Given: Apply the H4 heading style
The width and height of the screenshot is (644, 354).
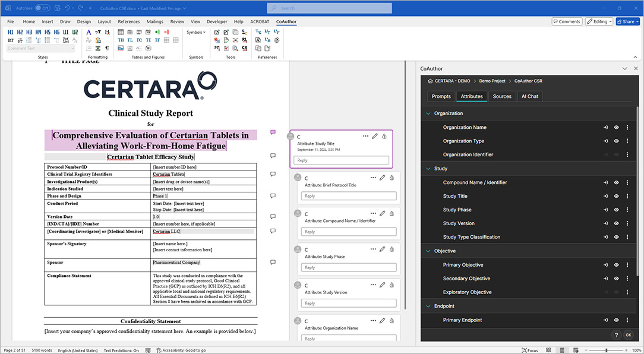Looking at the screenshot, I should [38, 32].
